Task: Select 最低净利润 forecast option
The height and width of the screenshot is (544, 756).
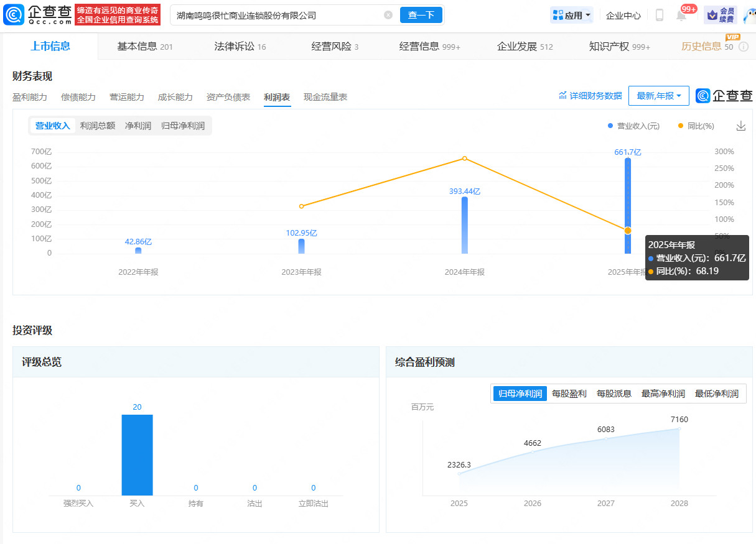Action: 717,394
